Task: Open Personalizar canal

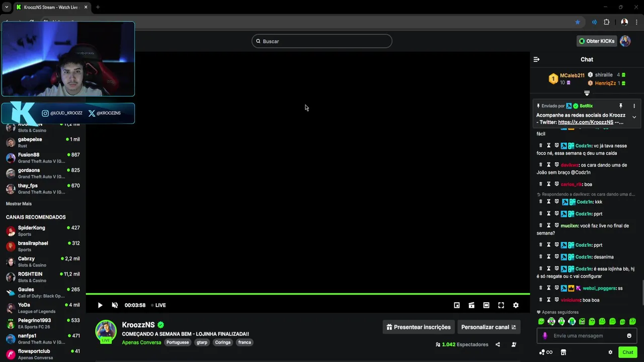Action: tap(489, 327)
